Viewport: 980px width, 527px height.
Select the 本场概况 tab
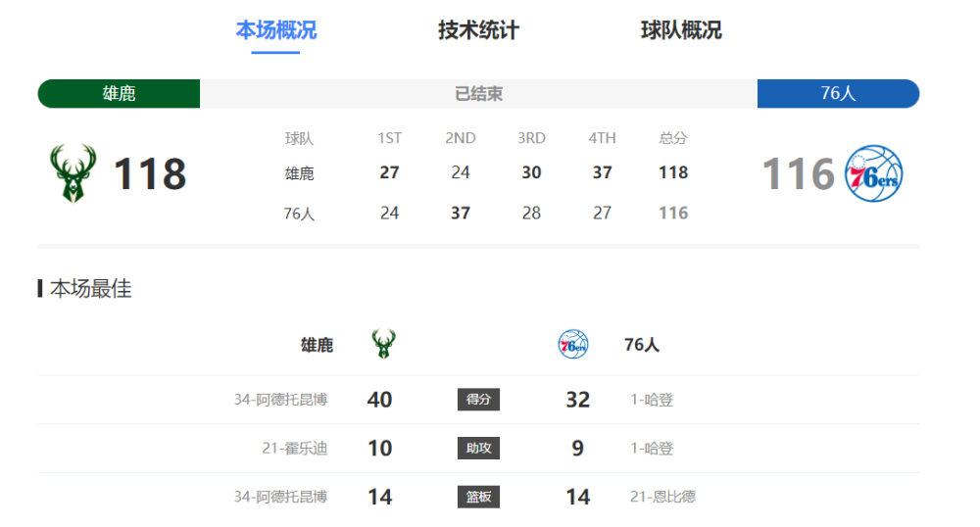[275, 30]
